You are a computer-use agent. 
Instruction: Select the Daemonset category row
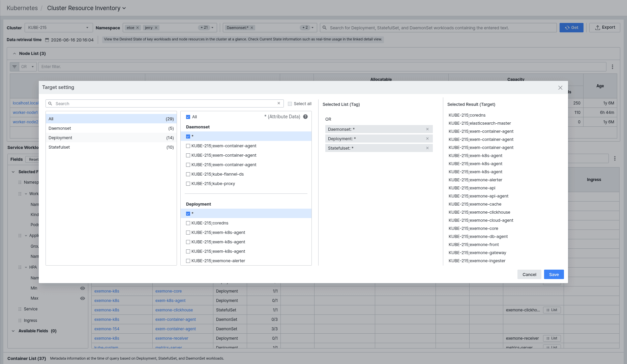pos(111,128)
